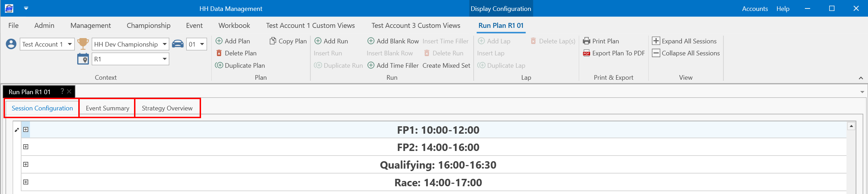Screen dimensions: 868x194
Task: Open the Test Account 1 dropdown
Action: pos(70,44)
